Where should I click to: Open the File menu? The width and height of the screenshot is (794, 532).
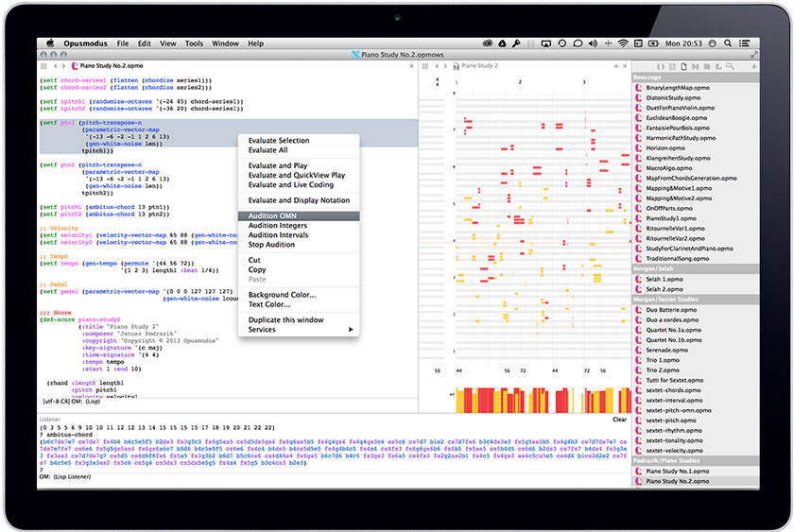click(123, 43)
